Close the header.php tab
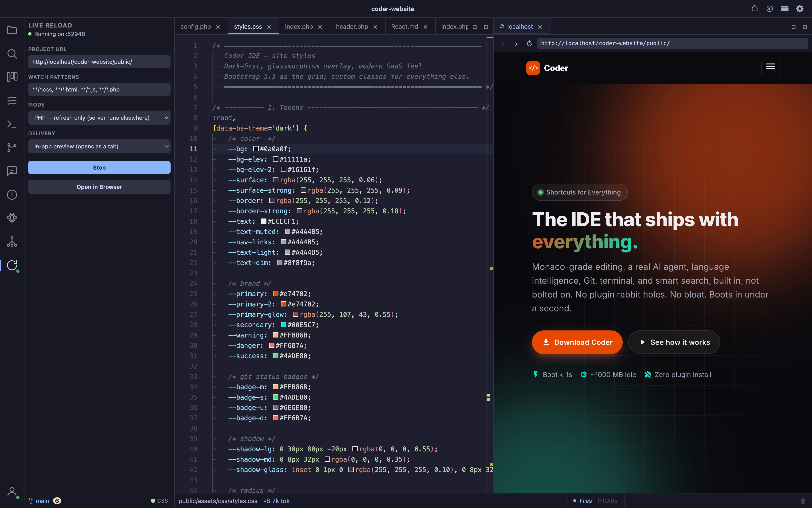 (375, 27)
